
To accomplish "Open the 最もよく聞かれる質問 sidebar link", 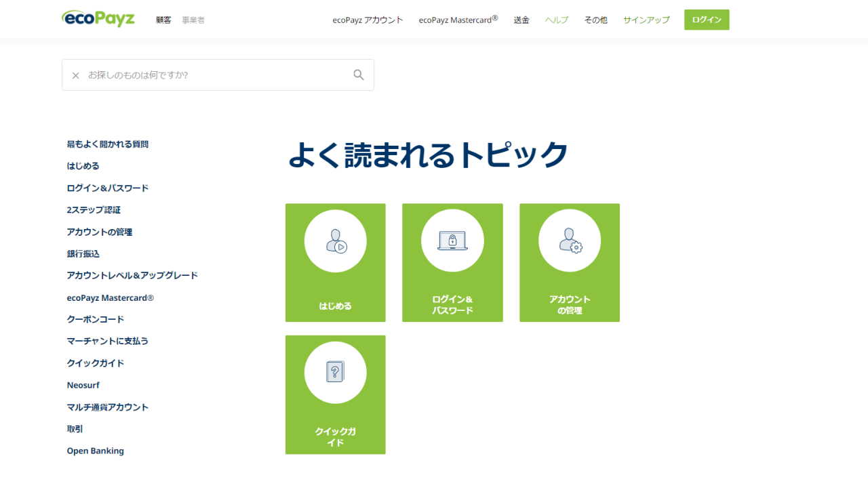I will 107,144.
